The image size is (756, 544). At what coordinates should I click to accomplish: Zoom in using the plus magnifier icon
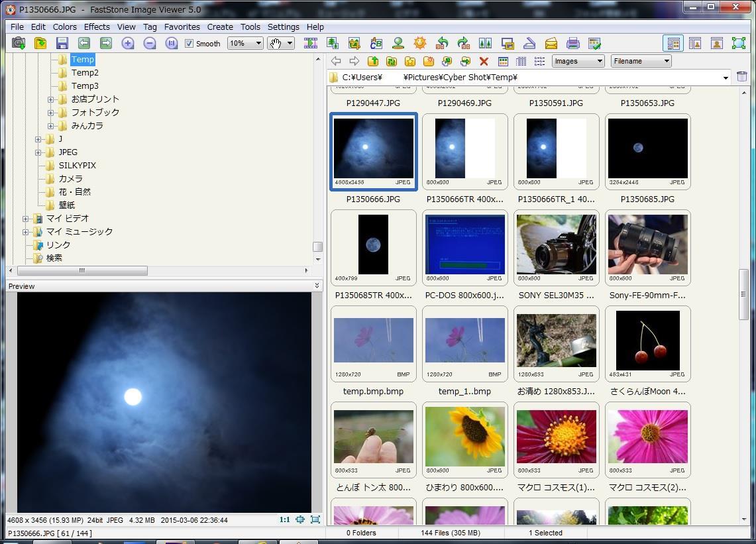pyautogui.click(x=128, y=44)
